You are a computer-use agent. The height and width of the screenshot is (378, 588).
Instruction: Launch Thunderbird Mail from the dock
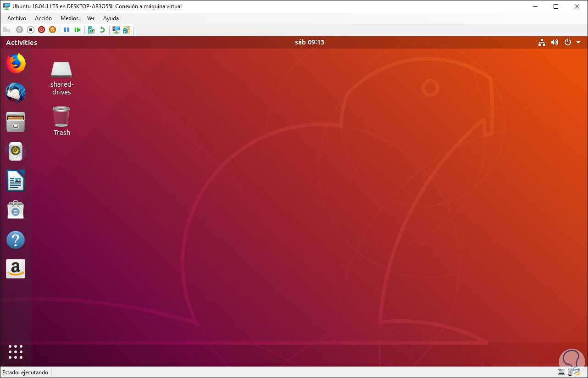(x=16, y=93)
